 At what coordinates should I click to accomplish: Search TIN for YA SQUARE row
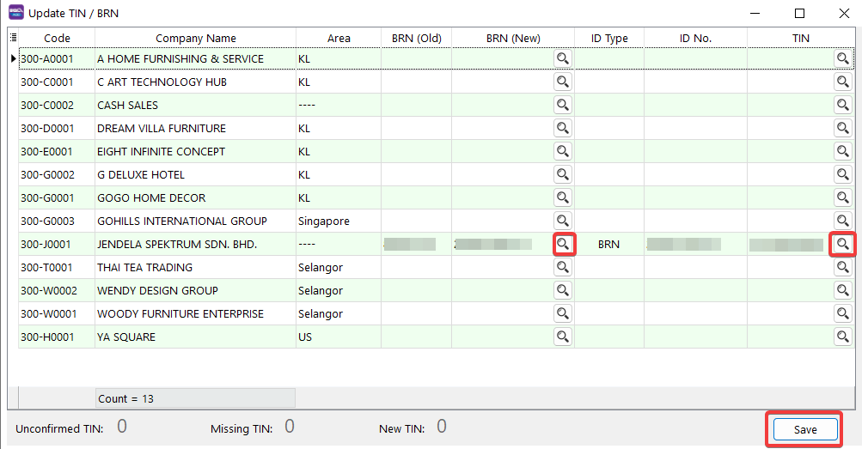tap(843, 337)
